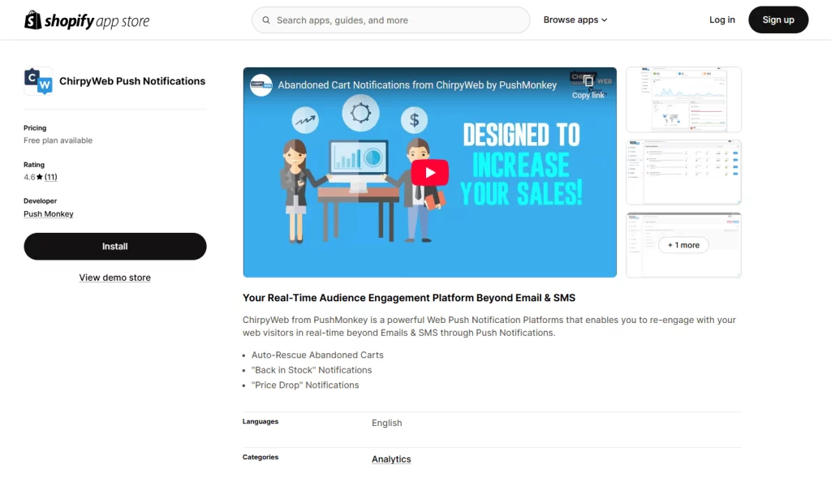This screenshot has height=504, width=831.
Task: Click the ChirpyWeb app logo icon
Action: coord(38,81)
